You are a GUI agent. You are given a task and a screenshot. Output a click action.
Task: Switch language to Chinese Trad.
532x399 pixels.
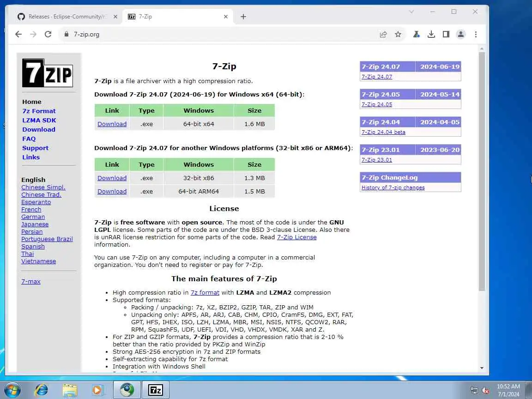[x=42, y=195]
